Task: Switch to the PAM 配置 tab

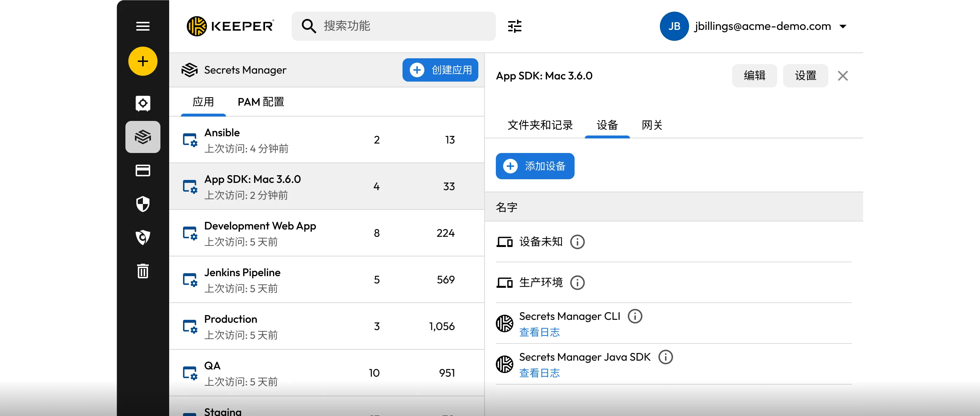Action: (x=261, y=102)
